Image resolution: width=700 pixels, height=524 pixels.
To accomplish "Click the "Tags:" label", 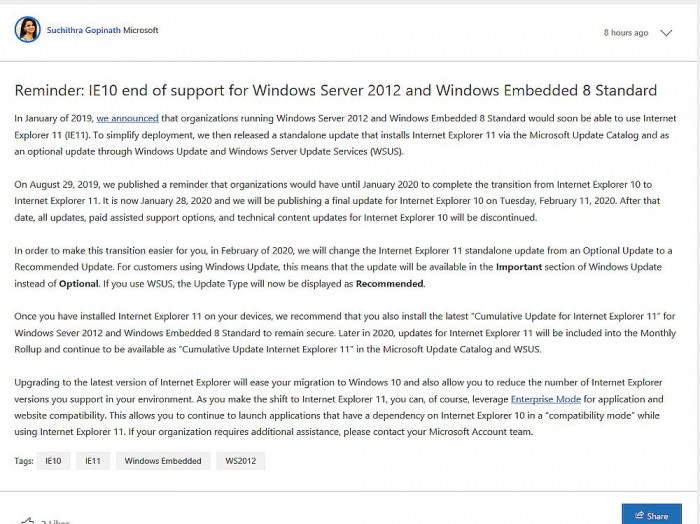I will coord(24,461).
